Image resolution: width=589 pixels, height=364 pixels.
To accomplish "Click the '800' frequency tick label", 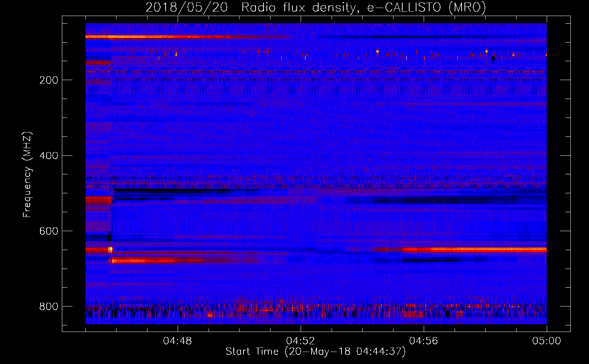I will pyautogui.click(x=49, y=307).
